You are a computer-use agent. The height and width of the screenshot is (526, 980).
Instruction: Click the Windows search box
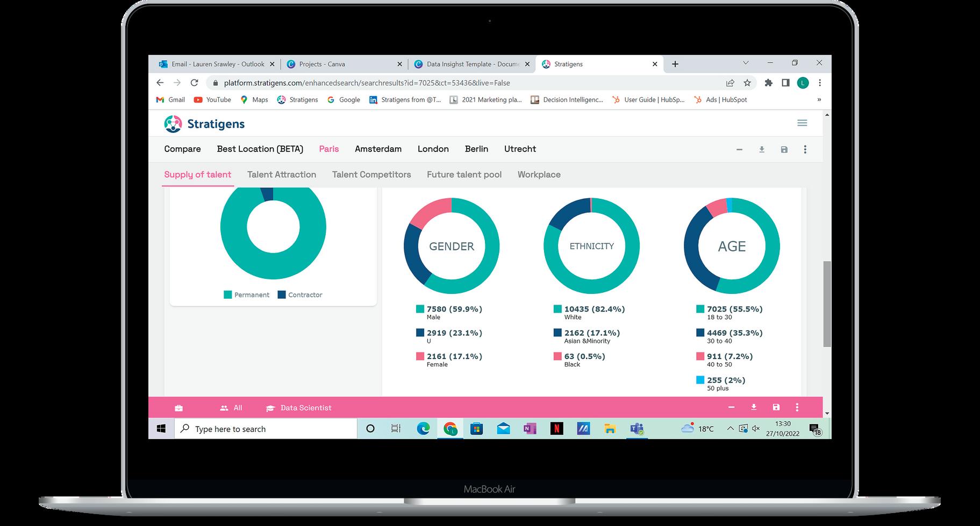[x=266, y=429]
